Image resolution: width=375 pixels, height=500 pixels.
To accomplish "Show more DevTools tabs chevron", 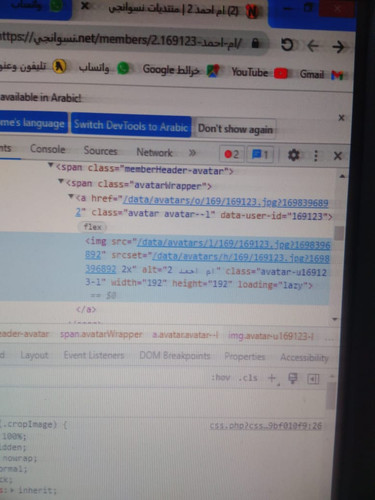I will click(x=192, y=153).
